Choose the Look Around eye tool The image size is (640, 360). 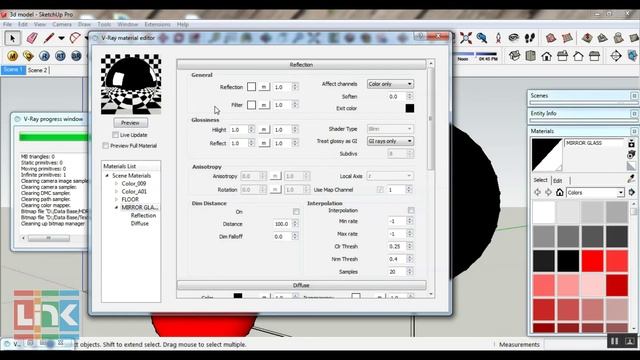click(514, 38)
